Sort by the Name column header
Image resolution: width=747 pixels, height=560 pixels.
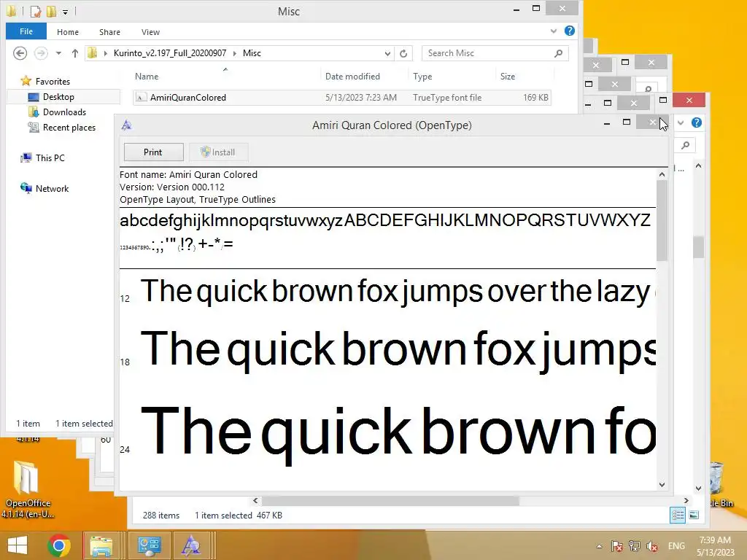[147, 76]
